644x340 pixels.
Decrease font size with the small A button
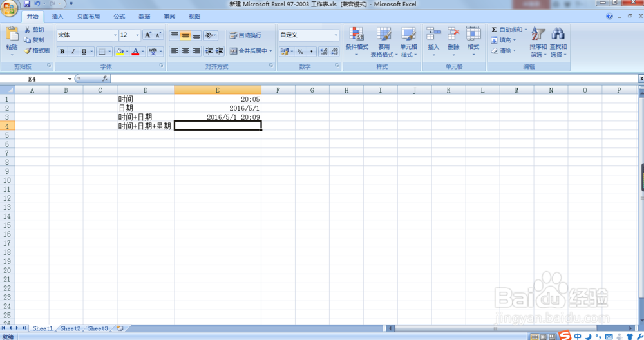(158, 35)
